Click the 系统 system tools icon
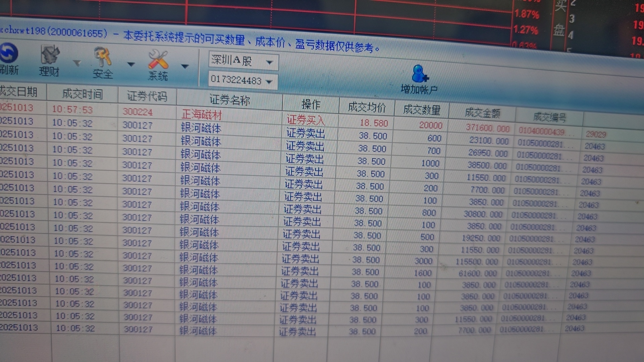644x362 pixels. pos(158,60)
